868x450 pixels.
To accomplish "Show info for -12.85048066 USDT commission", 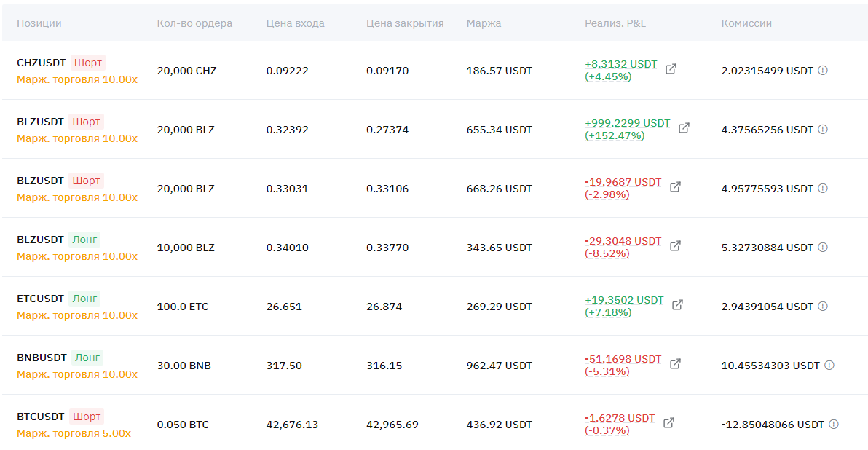I will (x=834, y=424).
